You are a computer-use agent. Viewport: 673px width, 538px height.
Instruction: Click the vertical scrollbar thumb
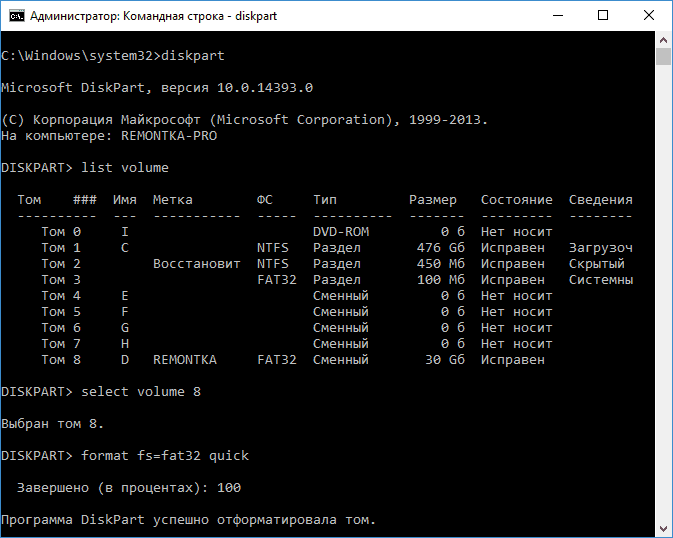click(x=663, y=56)
